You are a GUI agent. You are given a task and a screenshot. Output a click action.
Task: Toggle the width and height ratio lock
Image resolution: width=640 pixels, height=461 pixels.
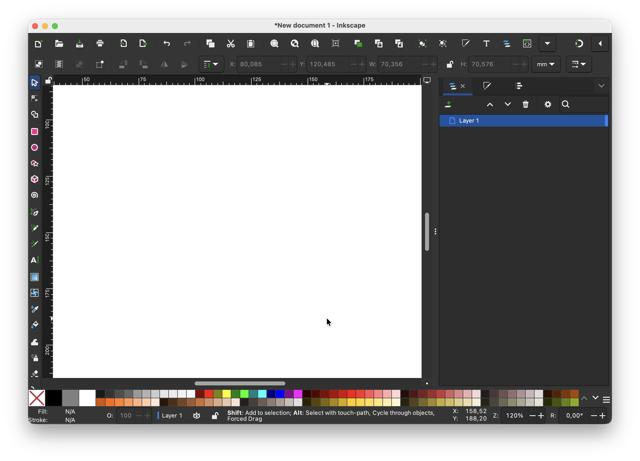tap(450, 64)
